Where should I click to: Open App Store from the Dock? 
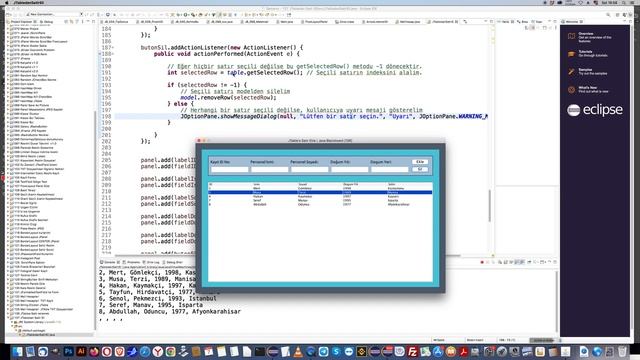coord(438,351)
